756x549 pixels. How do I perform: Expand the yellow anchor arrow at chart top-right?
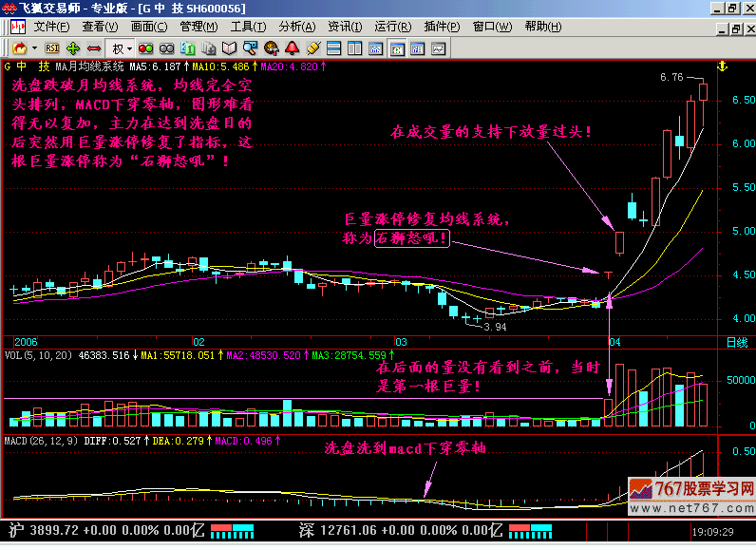[721, 66]
